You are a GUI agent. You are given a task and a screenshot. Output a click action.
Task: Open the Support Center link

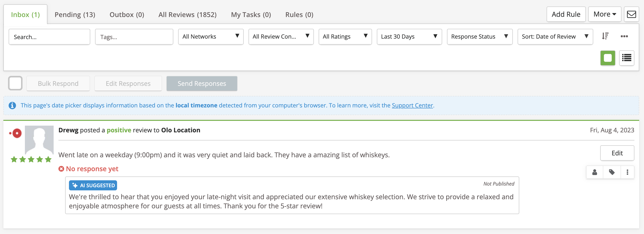tap(412, 105)
